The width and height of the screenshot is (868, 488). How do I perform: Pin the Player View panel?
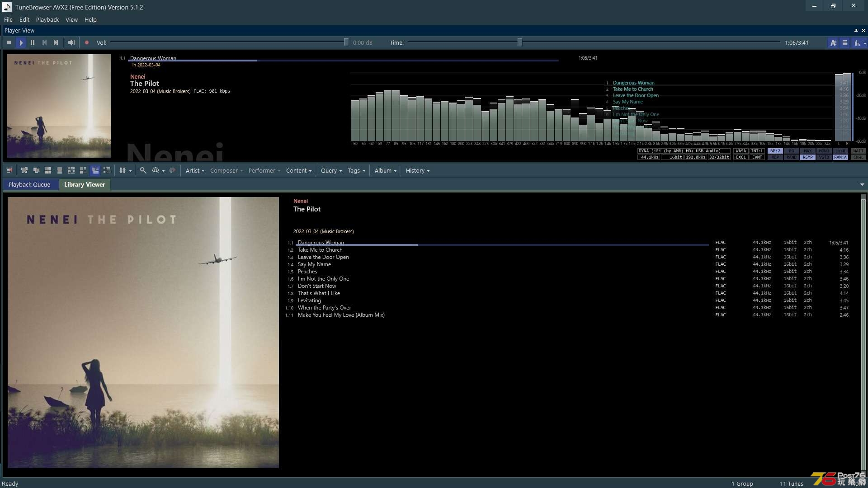tap(856, 31)
